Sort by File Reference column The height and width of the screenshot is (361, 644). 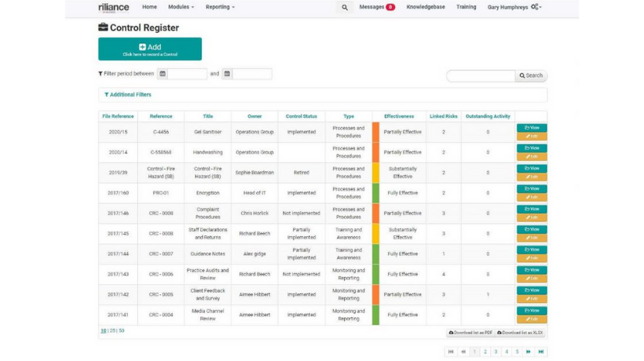(118, 116)
